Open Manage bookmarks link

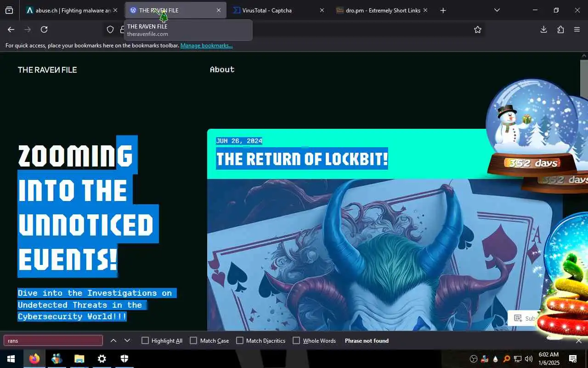pos(207,46)
